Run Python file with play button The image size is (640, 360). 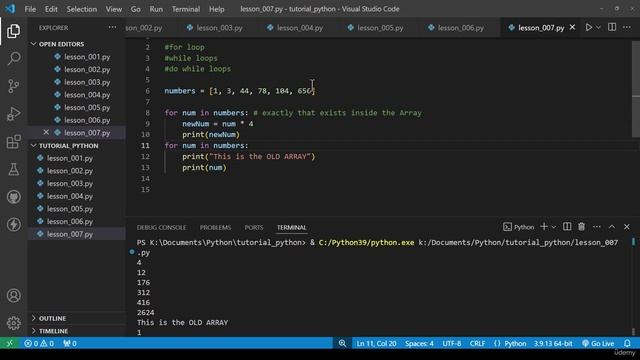(589, 27)
